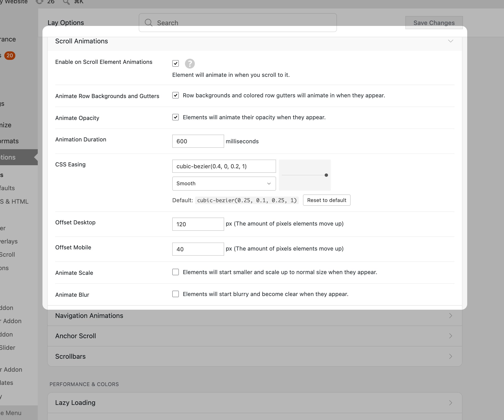The height and width of the screenshot is (420, 504).
Task: Click the 'Lay Options' page title
Action: coord(66,23)
